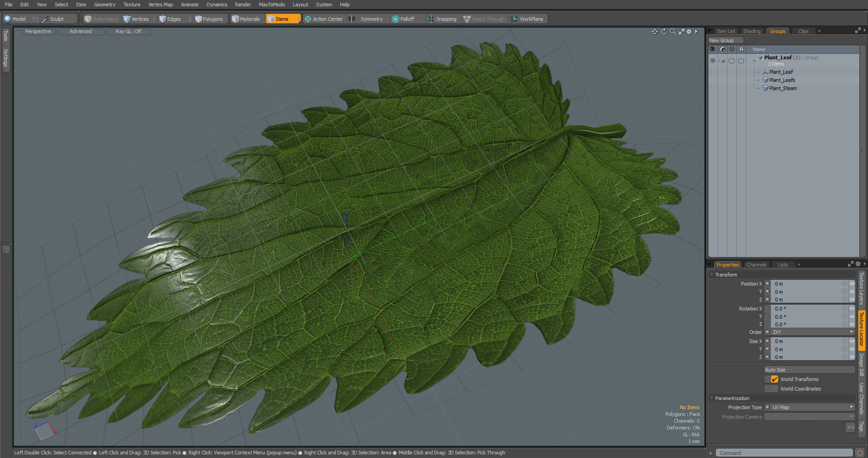Click the >> more options button
The height and width of the screenshot is (458, 868).
[850, 427]
